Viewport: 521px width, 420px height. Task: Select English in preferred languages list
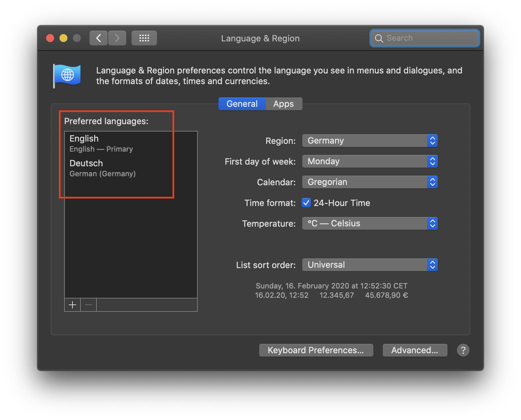click(x=101, y=143)
